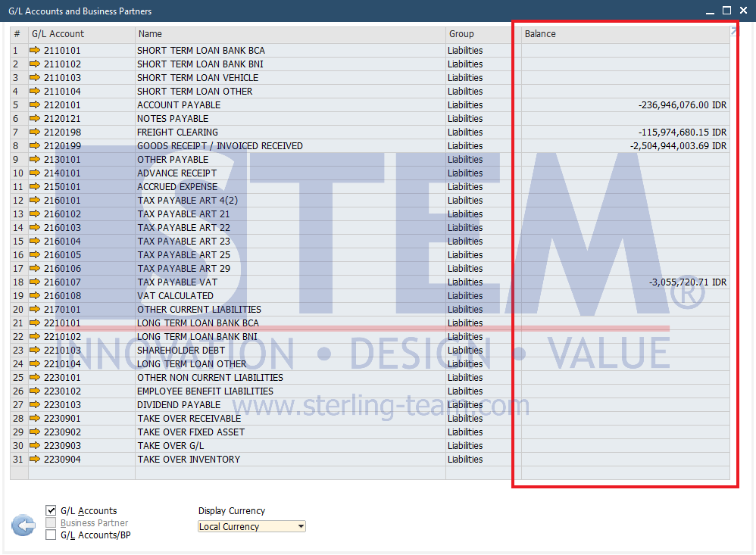The image size is (756, 555).
Task: Open link arrow for ADVANCE RECEIPT 2140101
Action: pyautogui.click(x=35, y=173)
